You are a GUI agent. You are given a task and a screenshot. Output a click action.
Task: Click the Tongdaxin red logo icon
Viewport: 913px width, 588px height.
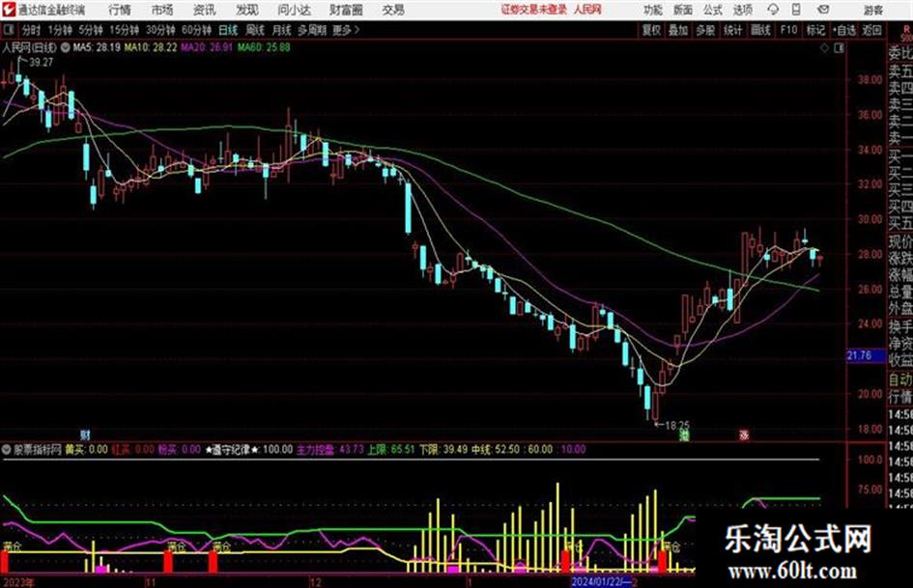[x=9, y=10]
